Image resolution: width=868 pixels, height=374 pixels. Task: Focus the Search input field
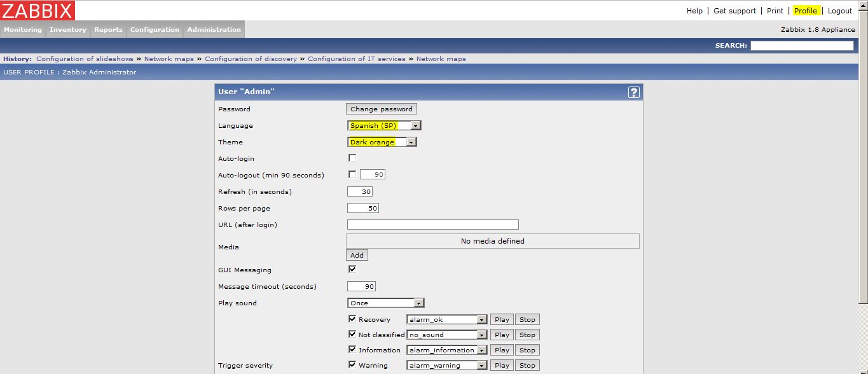(802, 46)
